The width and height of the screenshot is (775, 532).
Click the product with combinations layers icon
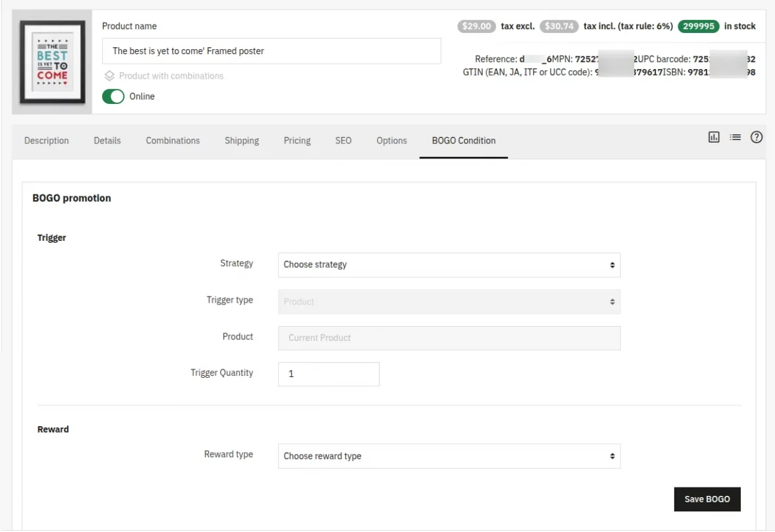(x=110, y=76)
